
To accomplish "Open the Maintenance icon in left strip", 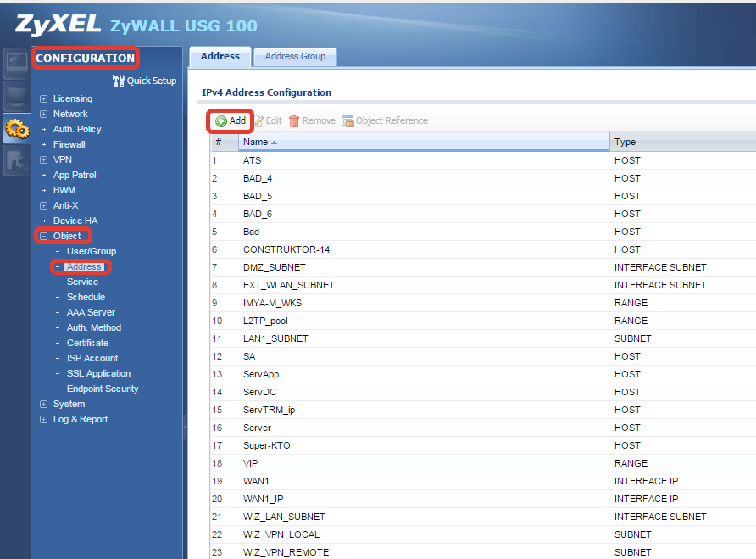I will point(17,161).
